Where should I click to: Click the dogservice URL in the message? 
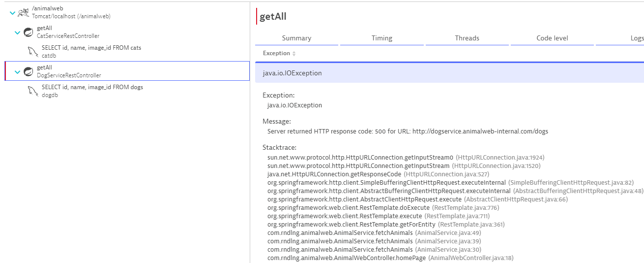point(480,131)
